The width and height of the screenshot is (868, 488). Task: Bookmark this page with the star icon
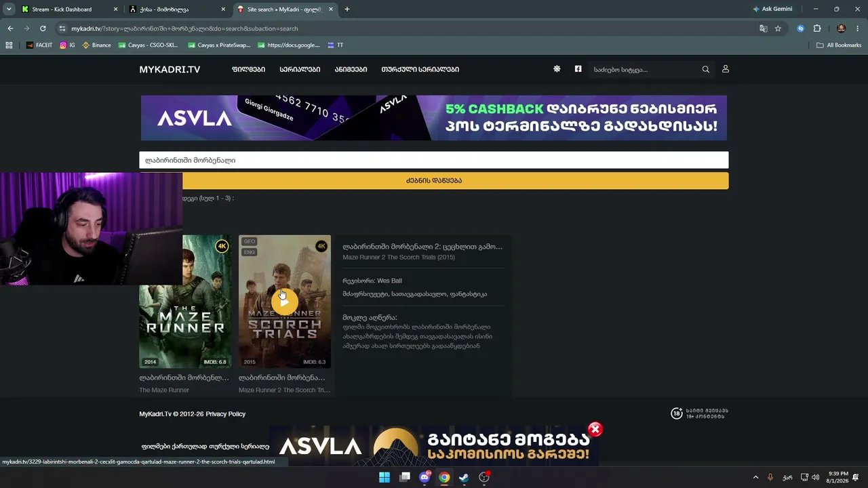click(778, 28)
